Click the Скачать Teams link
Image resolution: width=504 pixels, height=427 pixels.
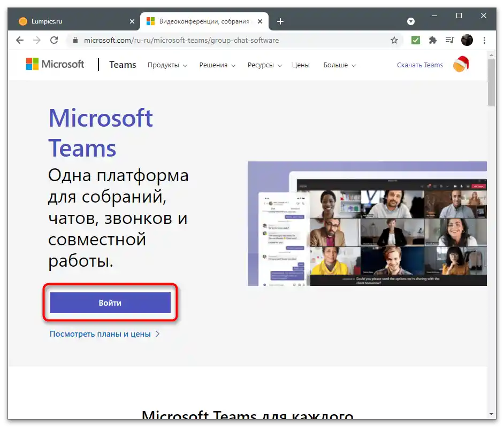[419, 65]
